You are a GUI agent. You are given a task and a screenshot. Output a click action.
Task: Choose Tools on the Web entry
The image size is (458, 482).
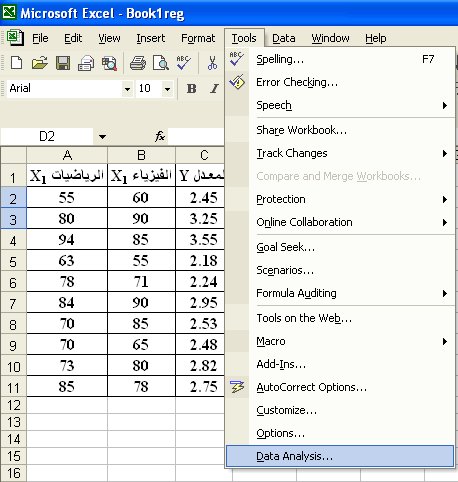pos(340,318)
